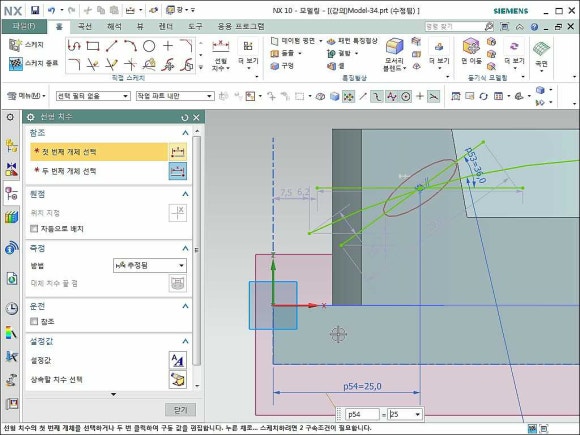The image size is (580, 435).
Task: Open the Part Navigator sidebar icon
Action: [11, 193]
